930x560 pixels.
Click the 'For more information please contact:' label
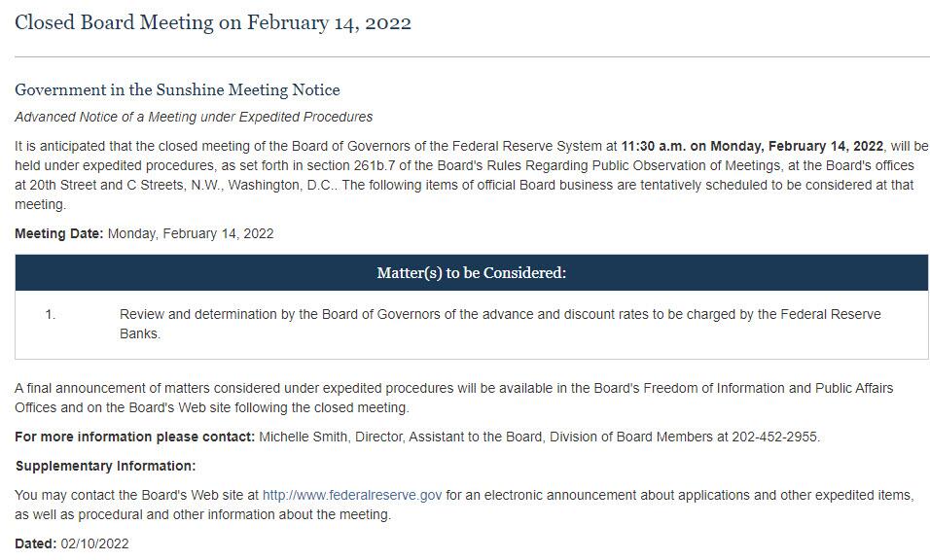(x=134, y=437)
